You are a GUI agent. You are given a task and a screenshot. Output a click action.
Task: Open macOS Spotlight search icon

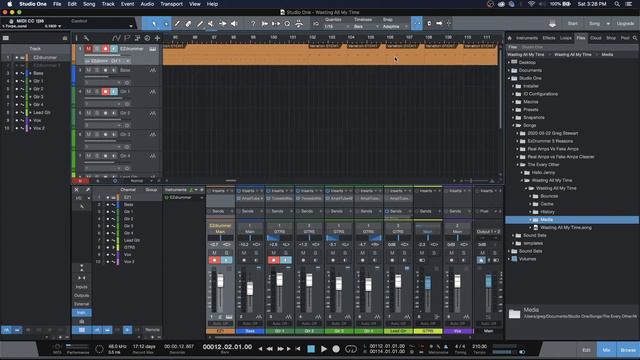click(x=617, y=4)
